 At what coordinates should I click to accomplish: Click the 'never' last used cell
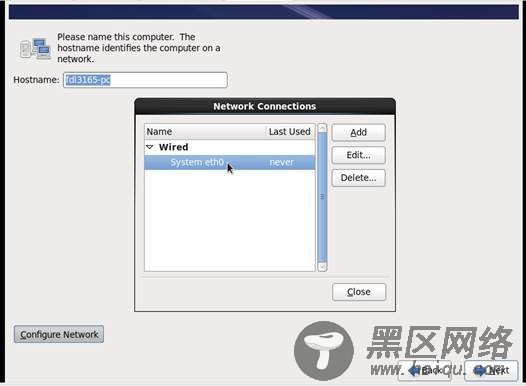click(281, 162)
